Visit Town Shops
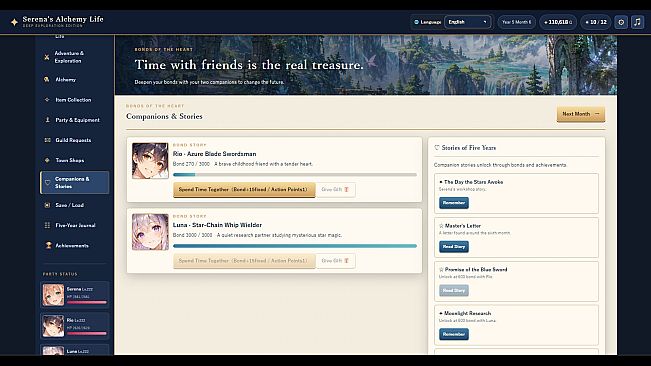The width and height of the screenshot is (651, 366). click(75, 160)
